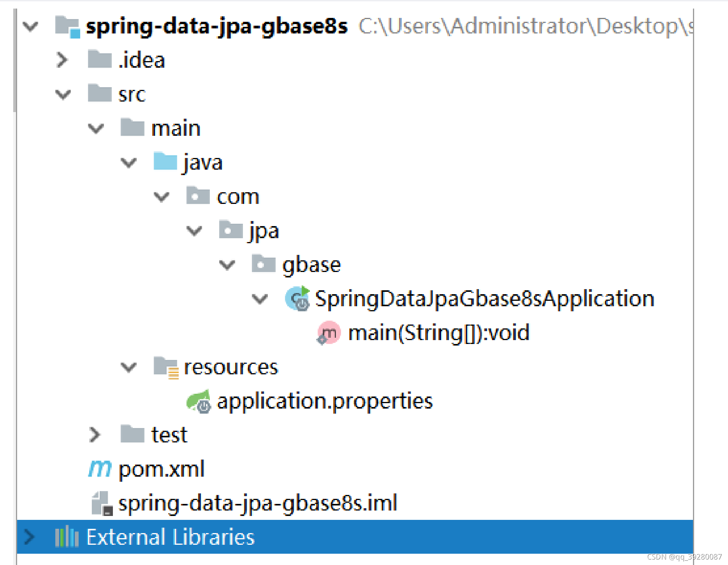The height and width of the screenshot is (565, 728).
Task: Expand External Libraries node
Action: 29,537
